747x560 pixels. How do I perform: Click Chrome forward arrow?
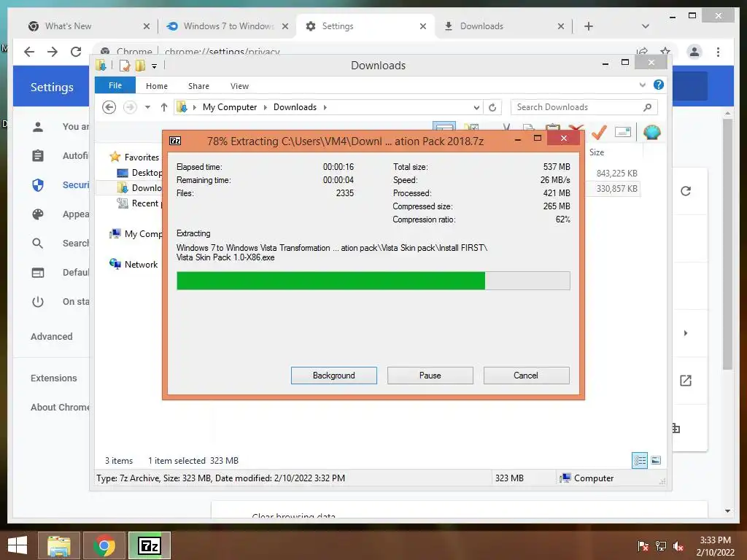point(53,52)
